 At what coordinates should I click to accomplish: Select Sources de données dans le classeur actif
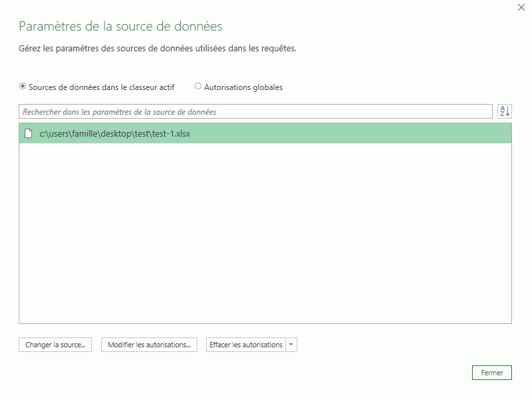tap(23, 87)
